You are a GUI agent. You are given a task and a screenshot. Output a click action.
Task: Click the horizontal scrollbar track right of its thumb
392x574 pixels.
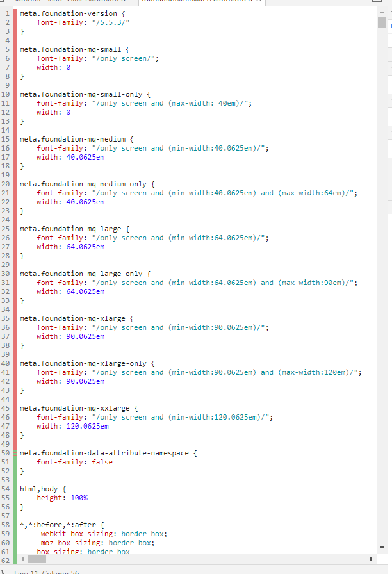207,559
